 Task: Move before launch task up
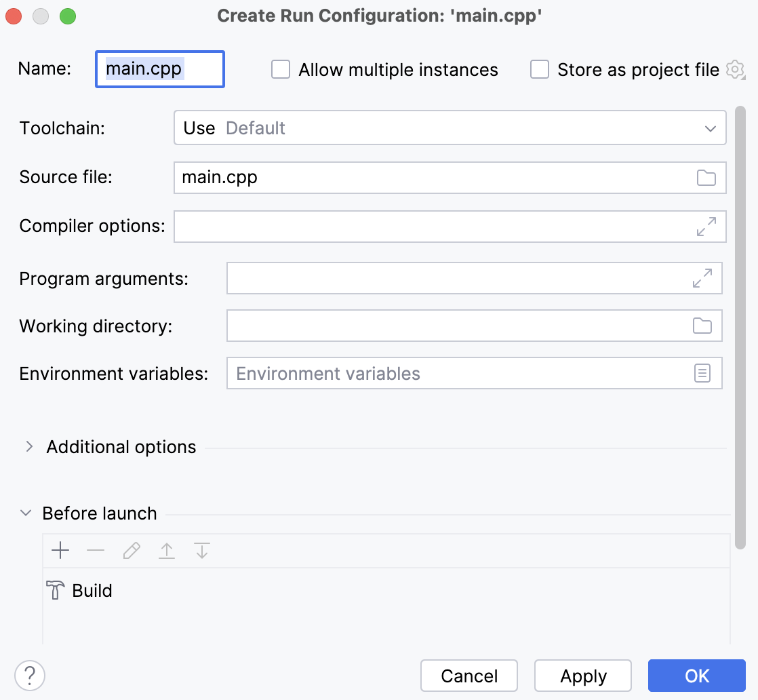tap(166, 551)
